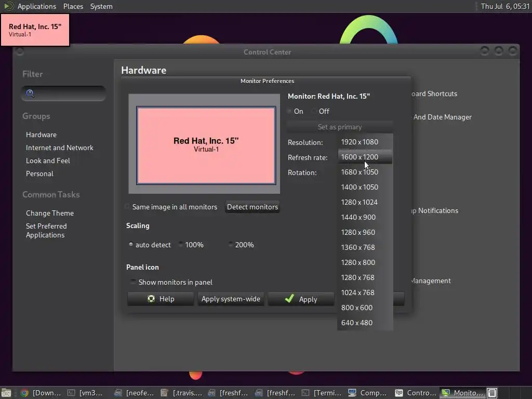Open Look and Feel group

point(48,161)
